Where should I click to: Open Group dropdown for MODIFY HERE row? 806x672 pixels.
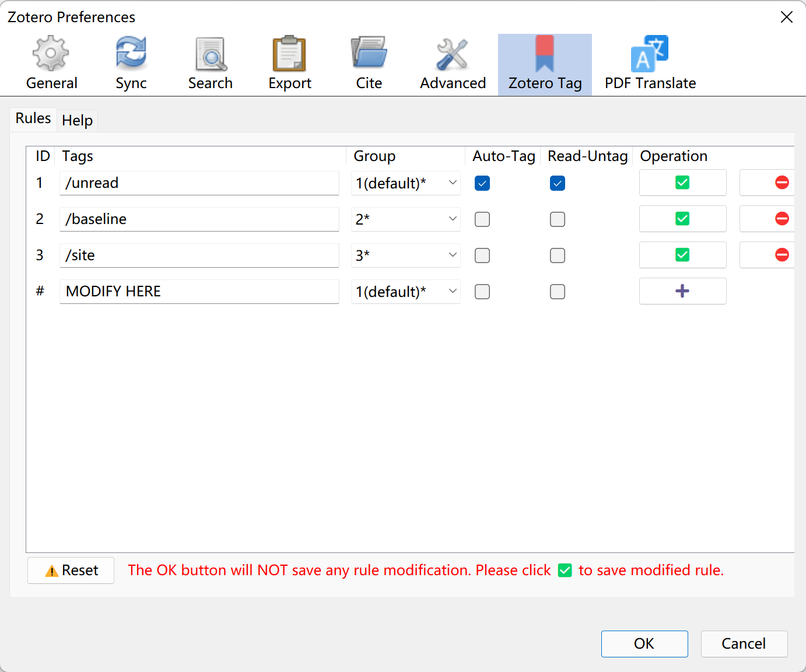point(406,292)
